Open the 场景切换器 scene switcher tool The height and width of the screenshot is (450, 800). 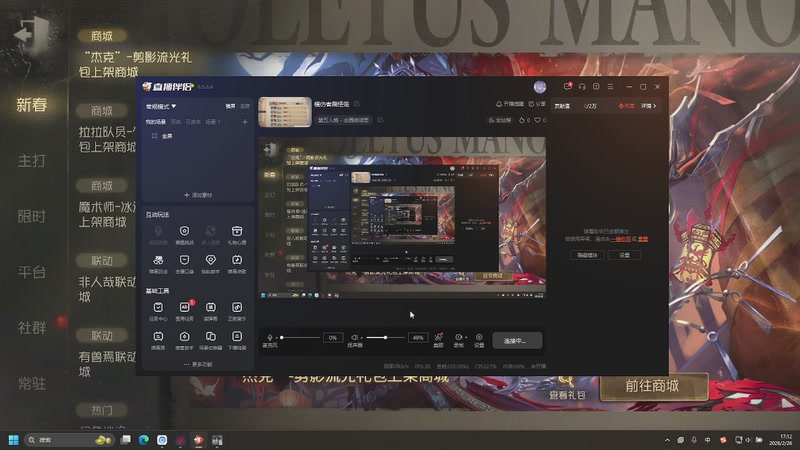[x=210, y=340]
